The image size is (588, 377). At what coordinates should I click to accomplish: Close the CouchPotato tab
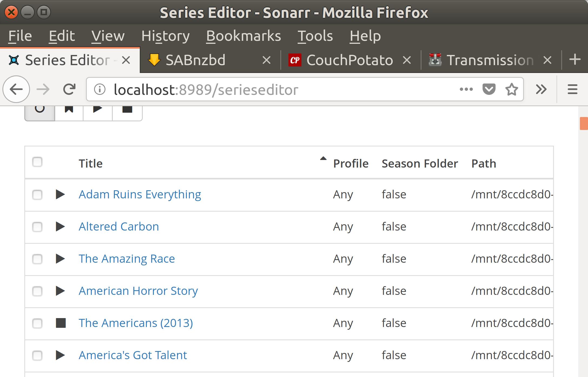(x=407, y=60)
